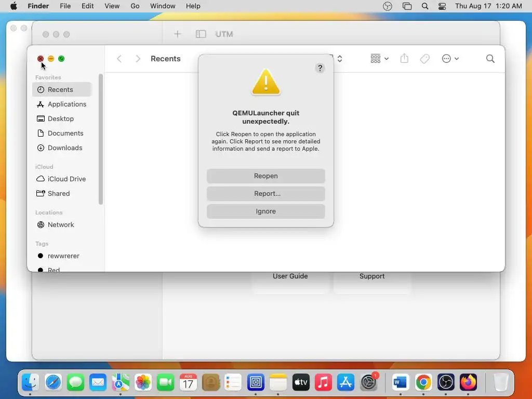
Task: Open help via the question mark button
Action: pyautogui.click(x=320, y=68)
